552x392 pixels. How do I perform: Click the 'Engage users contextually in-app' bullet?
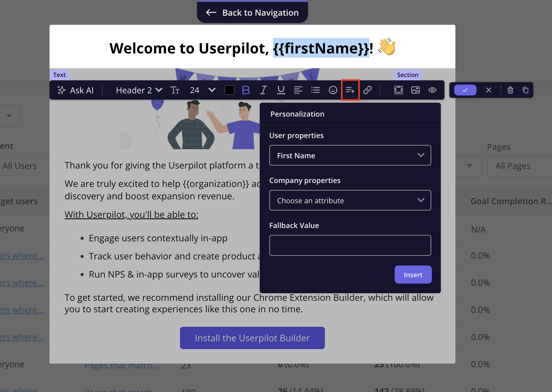(x=158, y=238)
